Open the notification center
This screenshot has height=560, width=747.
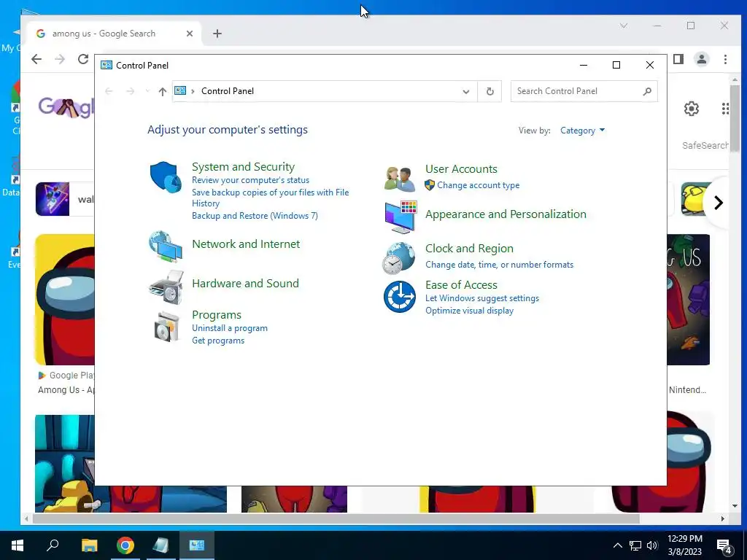click(x=724, y=545)
